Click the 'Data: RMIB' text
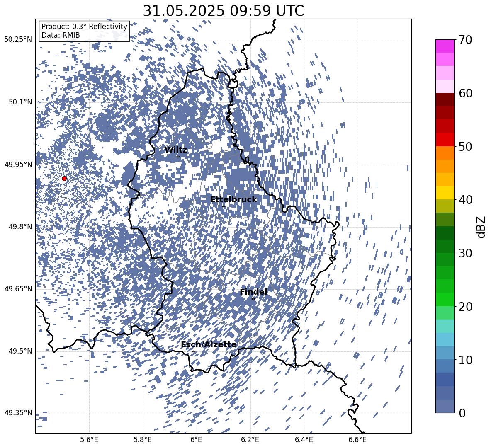This screenshot has width=491, height=448. (61, 35)
